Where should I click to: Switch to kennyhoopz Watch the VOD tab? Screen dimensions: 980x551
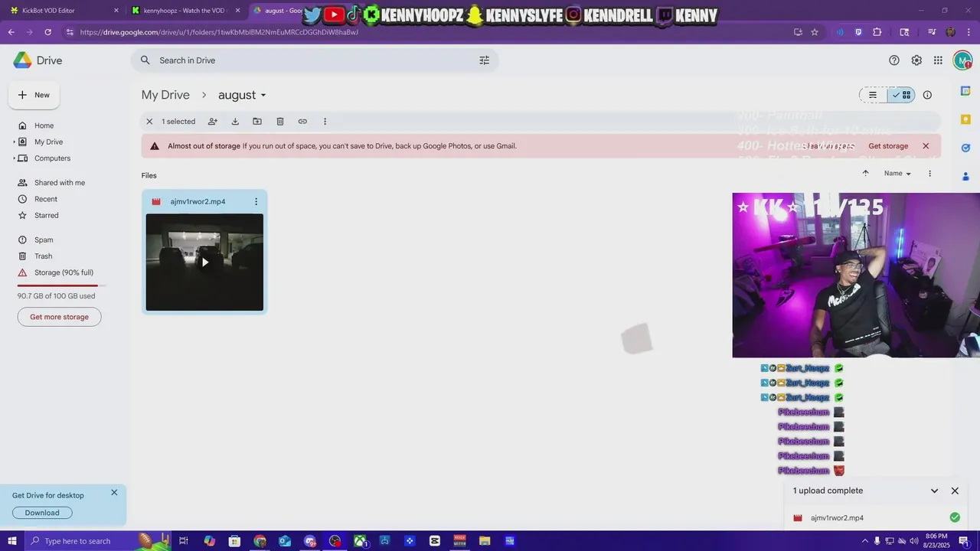coord(186,11)
